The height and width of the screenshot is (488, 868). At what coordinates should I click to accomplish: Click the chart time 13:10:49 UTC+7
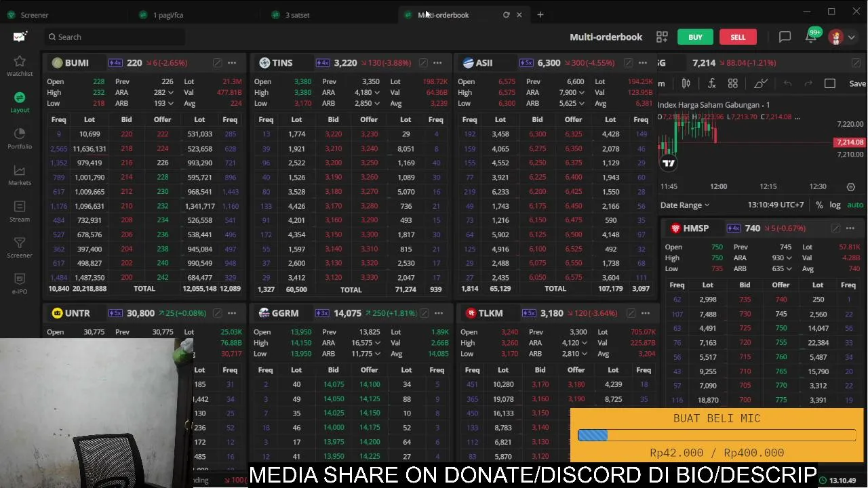tap(776, 205)
